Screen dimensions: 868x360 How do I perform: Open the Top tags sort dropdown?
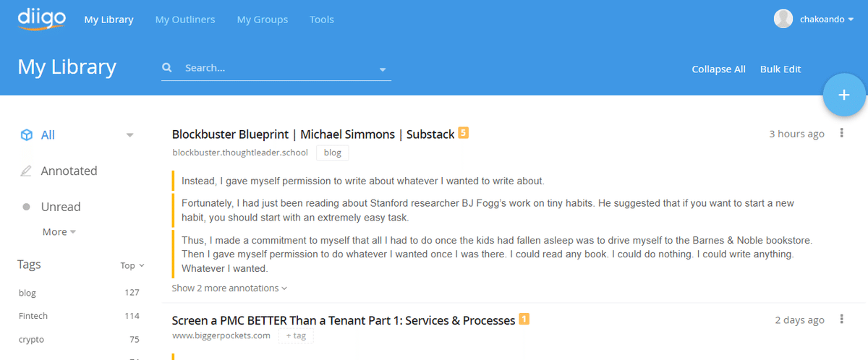click(132, 265)
